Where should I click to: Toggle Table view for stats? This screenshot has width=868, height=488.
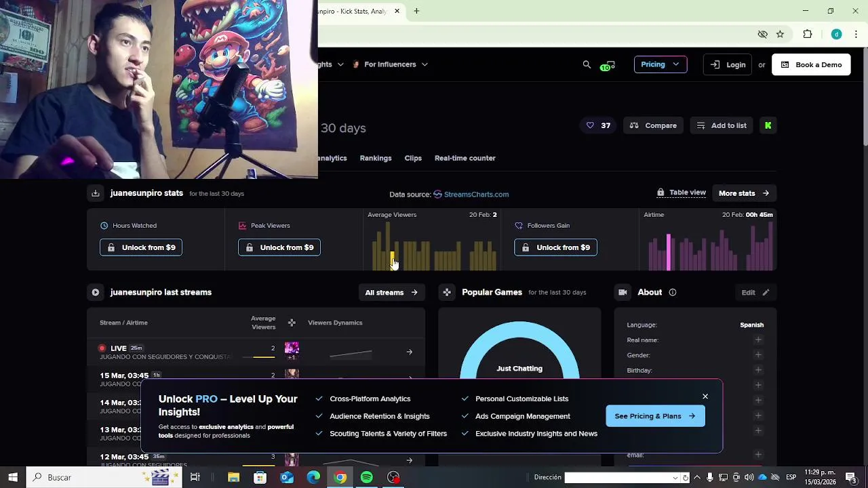(681, 192)
